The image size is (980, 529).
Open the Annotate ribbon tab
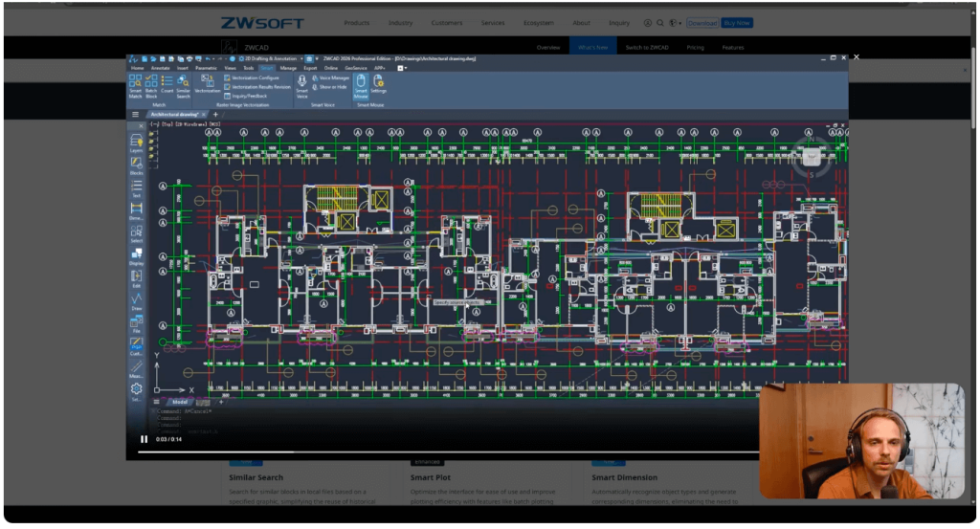(x=160, y=68)
